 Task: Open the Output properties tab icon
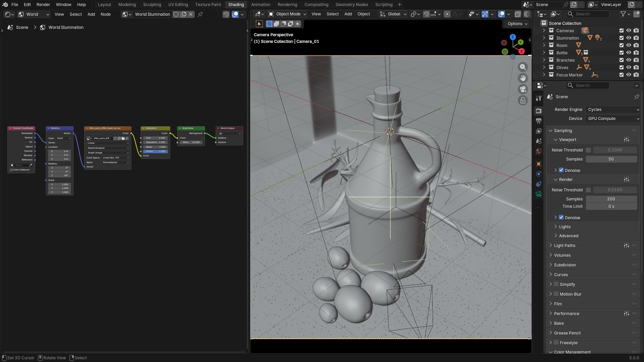(x=539, y=121)
